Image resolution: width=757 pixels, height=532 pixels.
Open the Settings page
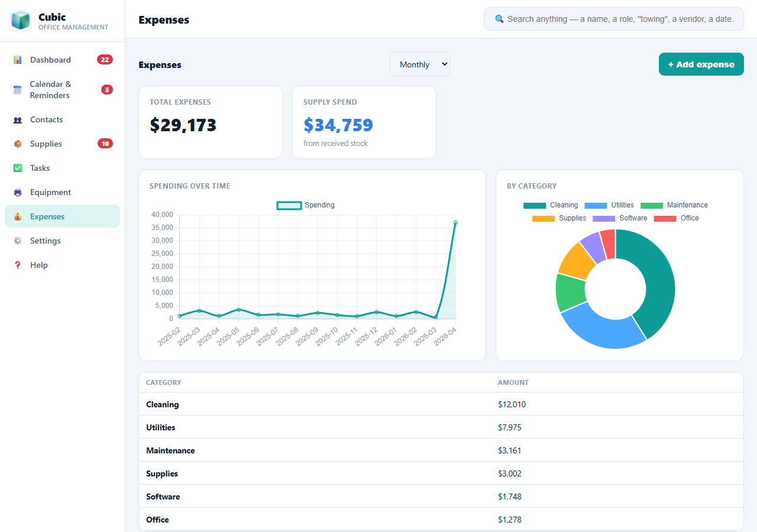coord(62,241)
